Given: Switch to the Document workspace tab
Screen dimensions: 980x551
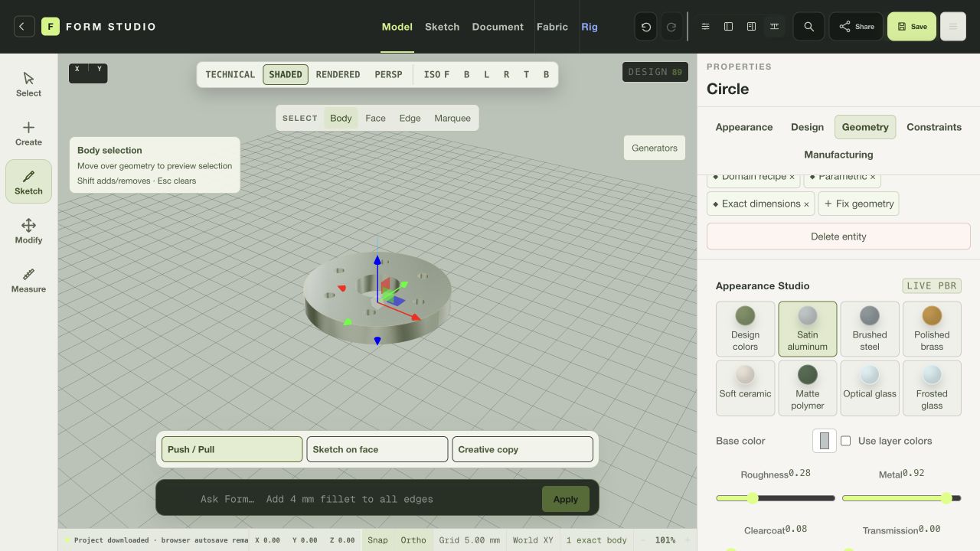Looking at the screenshot, I should tap(498, 27).
